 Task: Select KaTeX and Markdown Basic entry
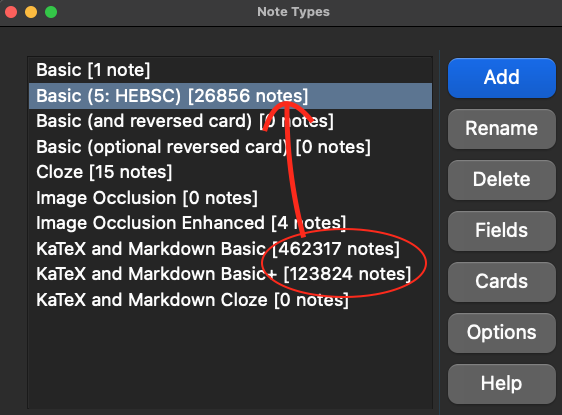230,249
